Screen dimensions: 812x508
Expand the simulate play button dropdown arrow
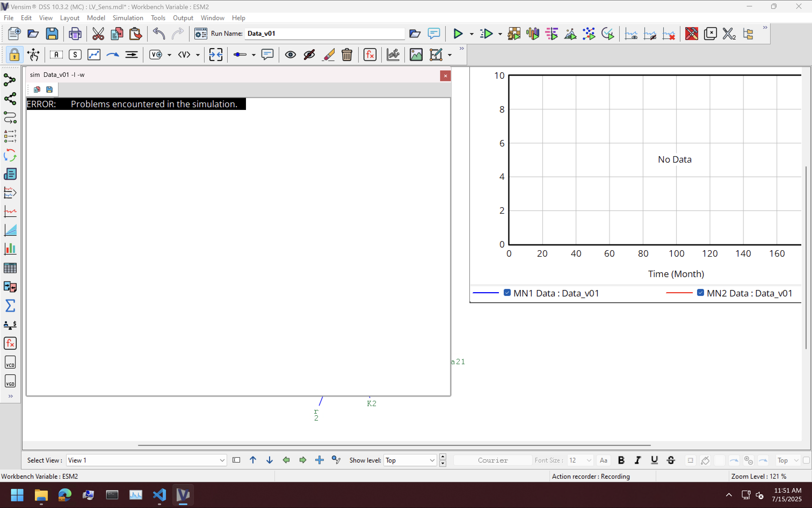(472, 34)
